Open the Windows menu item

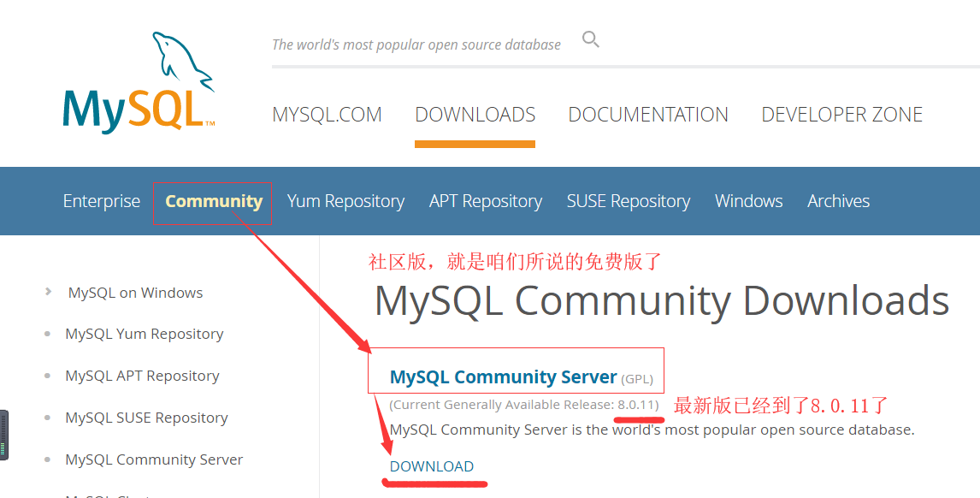(x=749, y=201)
